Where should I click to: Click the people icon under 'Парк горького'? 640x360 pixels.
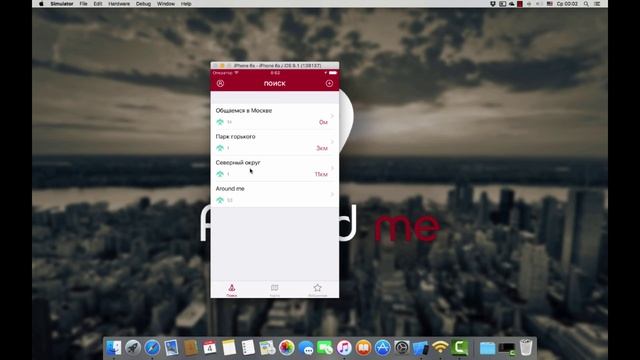tap(220, 148)
